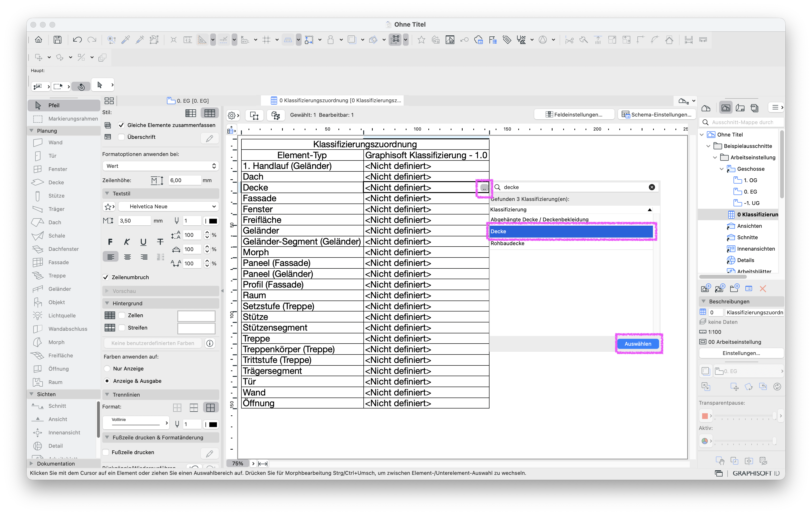Select the Wand tool

coord(64,143)
